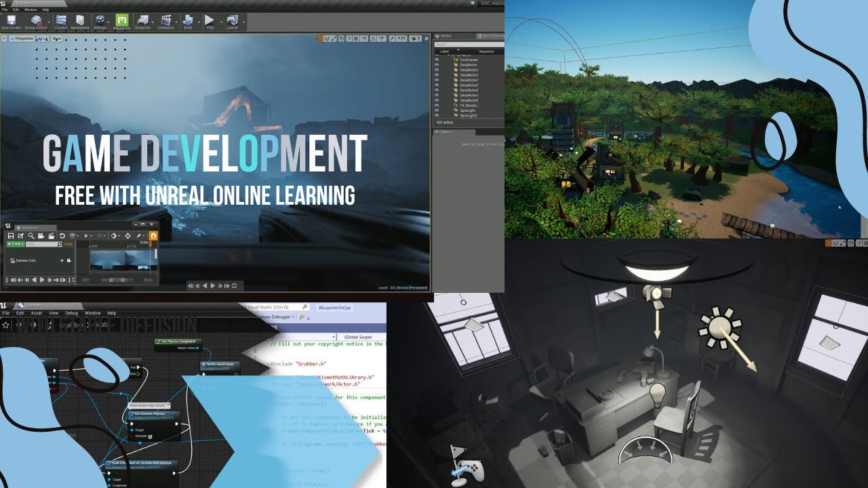Switch to the World Outliner tab

point(490,36)
